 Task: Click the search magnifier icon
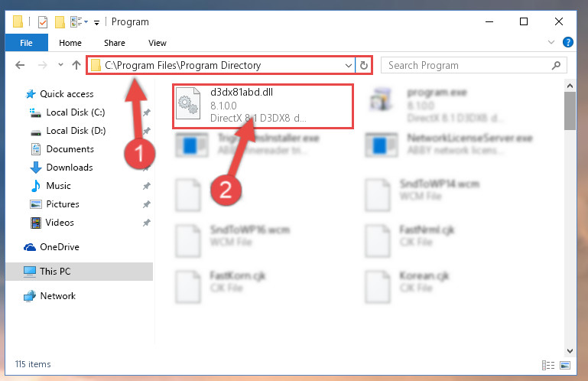click(x=556, y=65)
